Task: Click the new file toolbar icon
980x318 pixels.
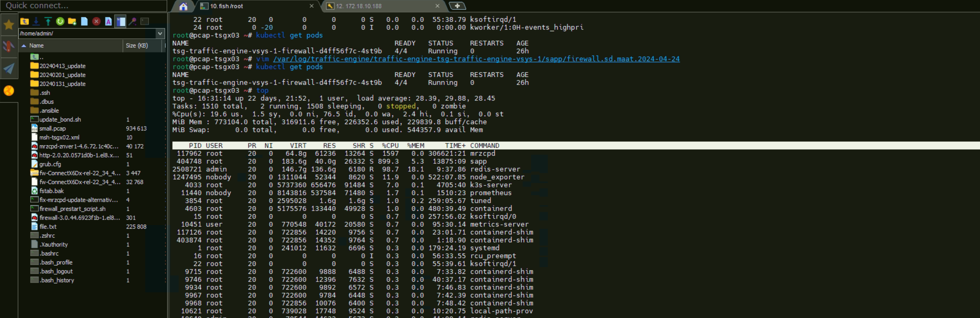Action: pyautogui.click(x=84, y=21)
